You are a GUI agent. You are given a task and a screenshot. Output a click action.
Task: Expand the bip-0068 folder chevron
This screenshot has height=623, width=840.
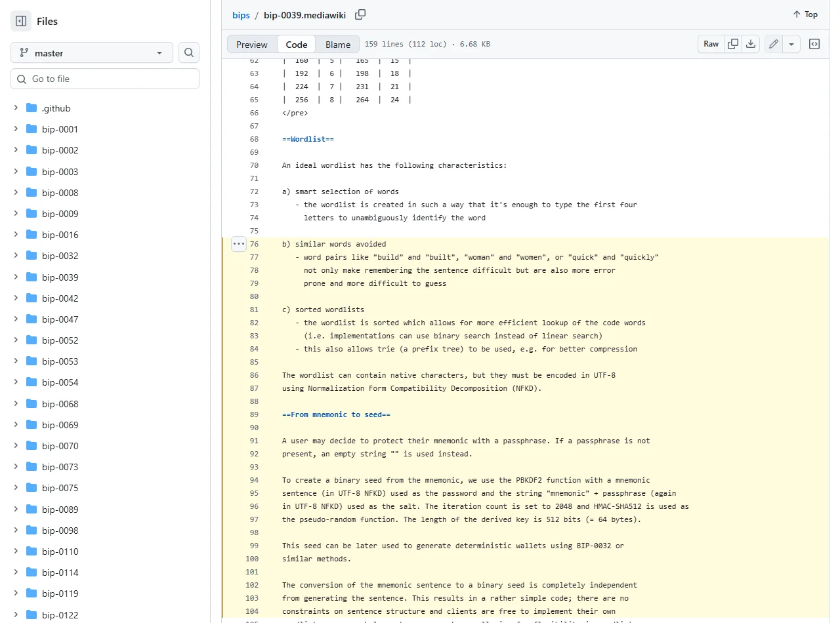(x=16, y=404)
